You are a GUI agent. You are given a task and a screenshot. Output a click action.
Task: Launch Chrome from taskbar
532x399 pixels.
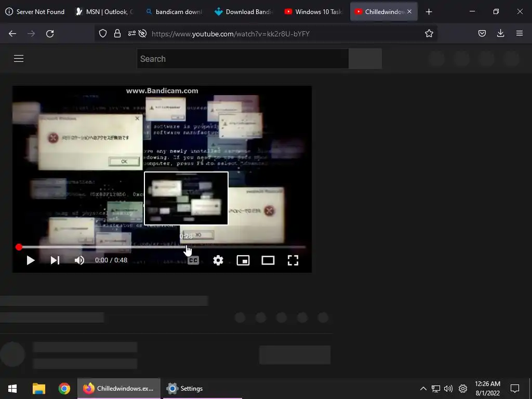64,389
